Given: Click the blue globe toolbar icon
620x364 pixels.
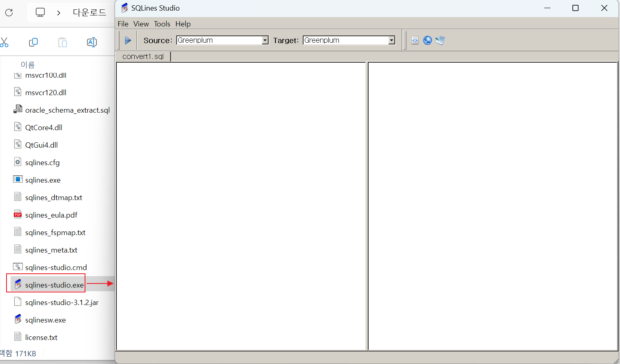Looking at the screenshot, I should [428, 40].
